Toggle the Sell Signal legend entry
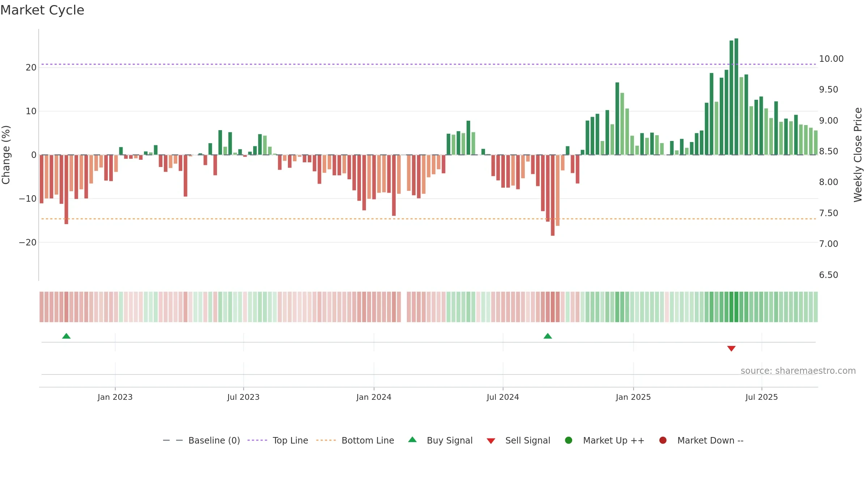The image size is (868, 488). click(518, 440)
